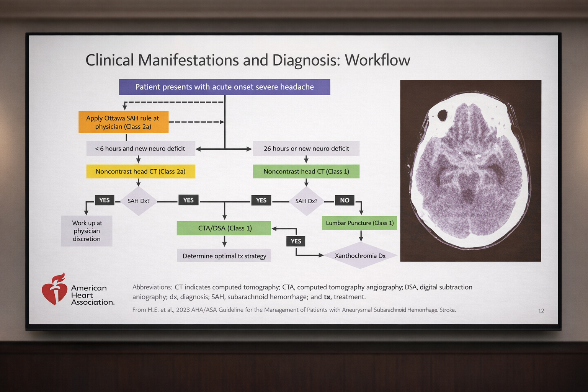Select the 'Work up at physician discretion' box
This screenshot has width=588, height=392.
click(87, 231)
